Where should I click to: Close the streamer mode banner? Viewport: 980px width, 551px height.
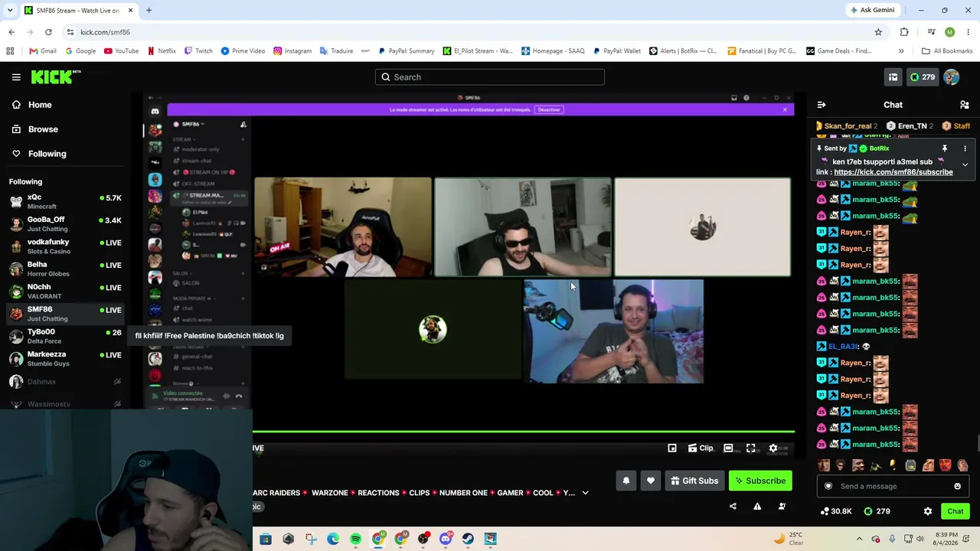(785, 109)
